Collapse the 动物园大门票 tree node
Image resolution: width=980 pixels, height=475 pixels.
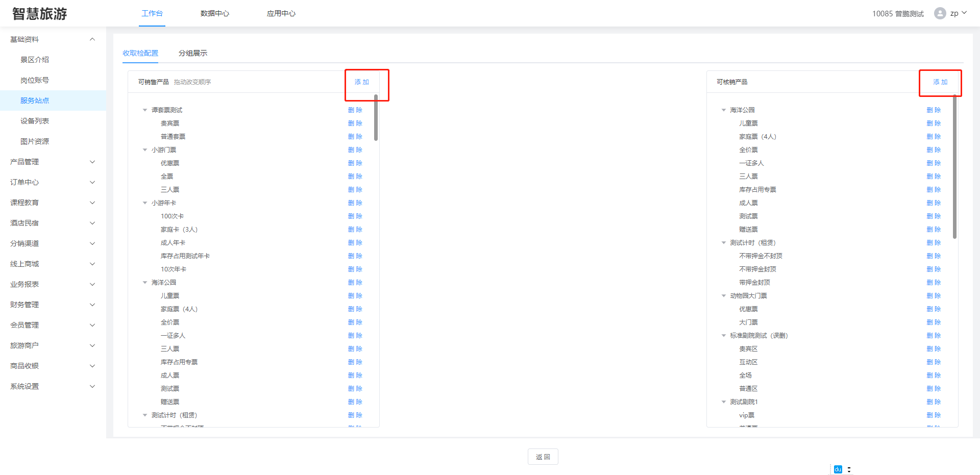click(x=723, y=296)
